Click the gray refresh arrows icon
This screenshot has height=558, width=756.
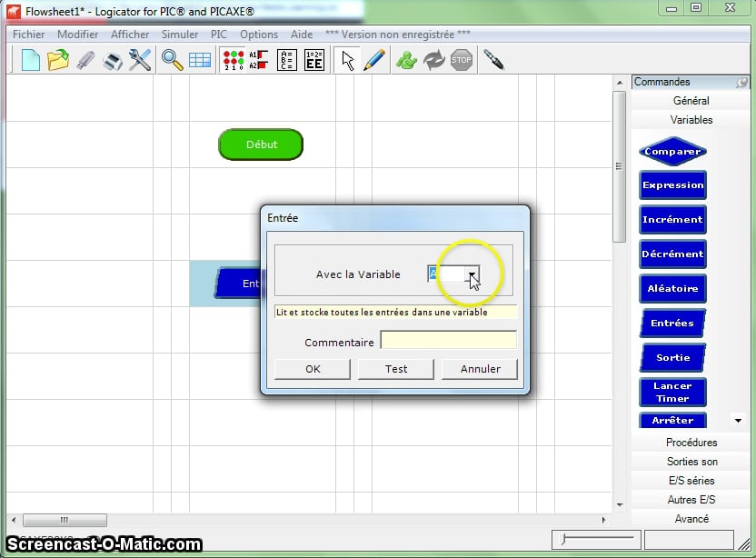pyautogui.click(x=434, y=60)
